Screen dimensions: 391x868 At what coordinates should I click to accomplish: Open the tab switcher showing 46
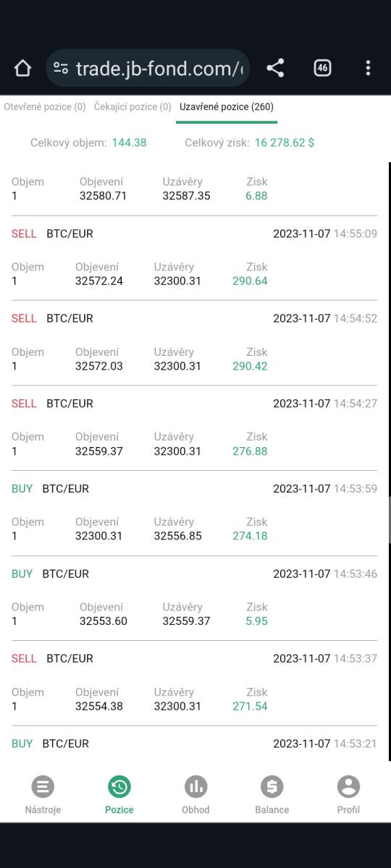(x=322, y=68)
